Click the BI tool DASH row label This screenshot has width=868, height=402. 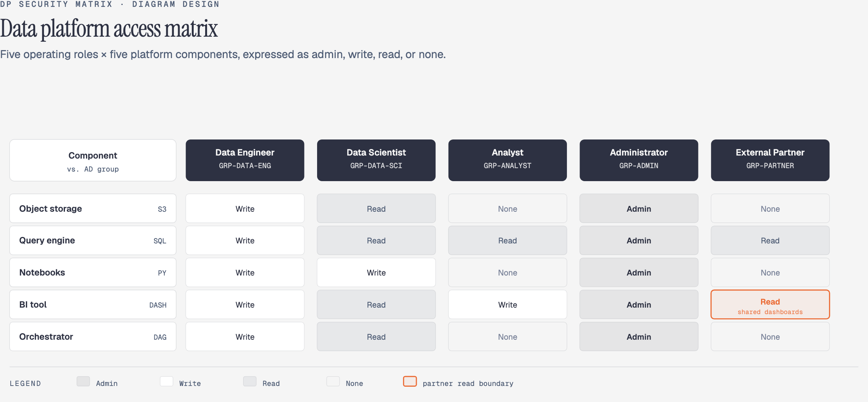[93, 305]
